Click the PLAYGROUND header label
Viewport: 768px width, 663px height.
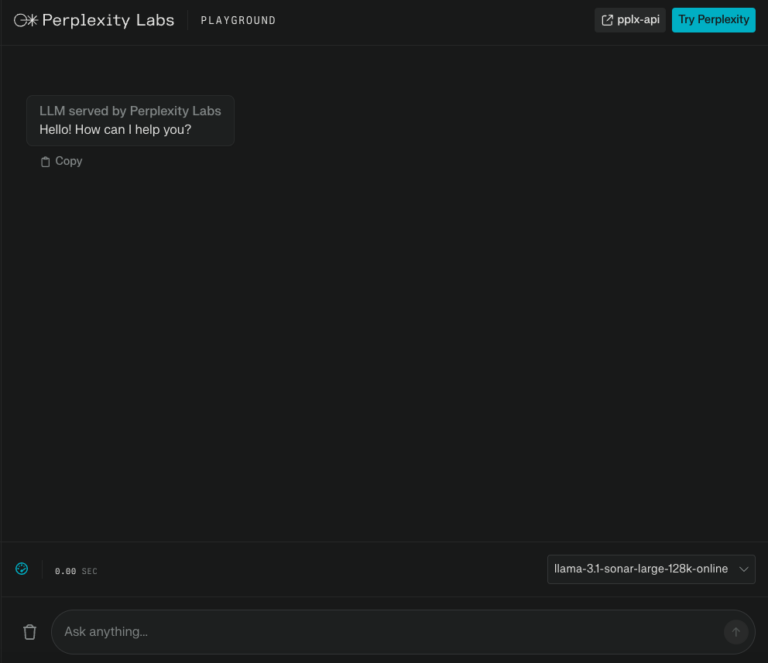tap(238, 21)
